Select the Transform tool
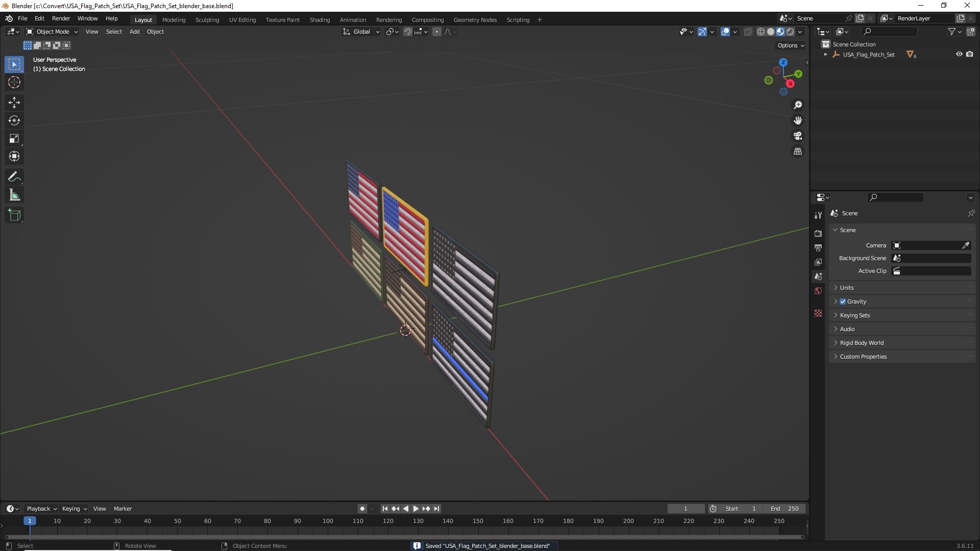This screenshot has height=551, width=980. click(14, 156)
